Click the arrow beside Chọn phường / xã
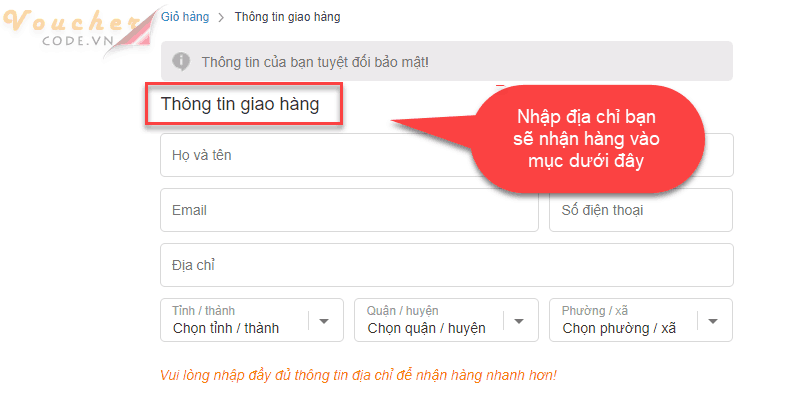 [713, 321]
